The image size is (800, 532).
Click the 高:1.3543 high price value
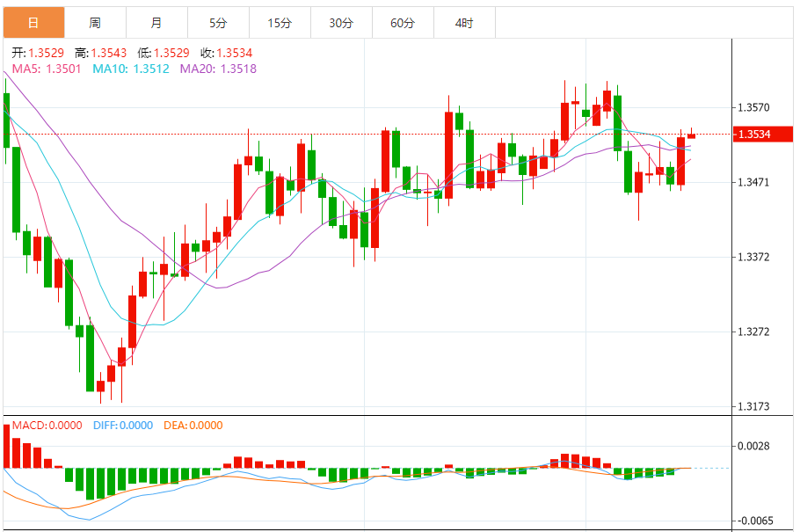click(x=100, y=53)
